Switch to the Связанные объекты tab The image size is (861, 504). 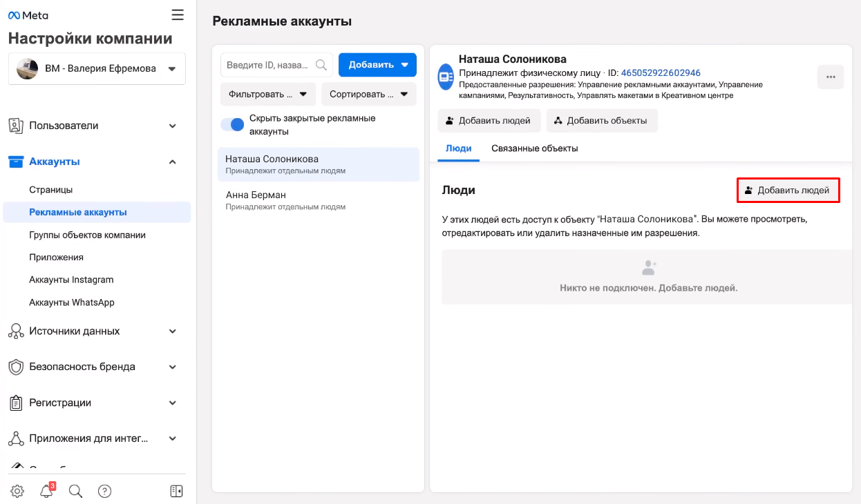click(535, 148)
